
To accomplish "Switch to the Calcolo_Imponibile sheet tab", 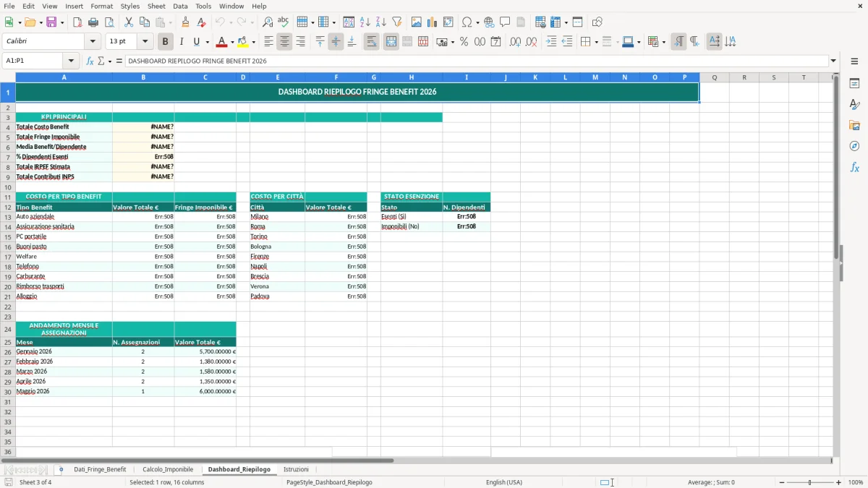I will (x=168, y=470).
